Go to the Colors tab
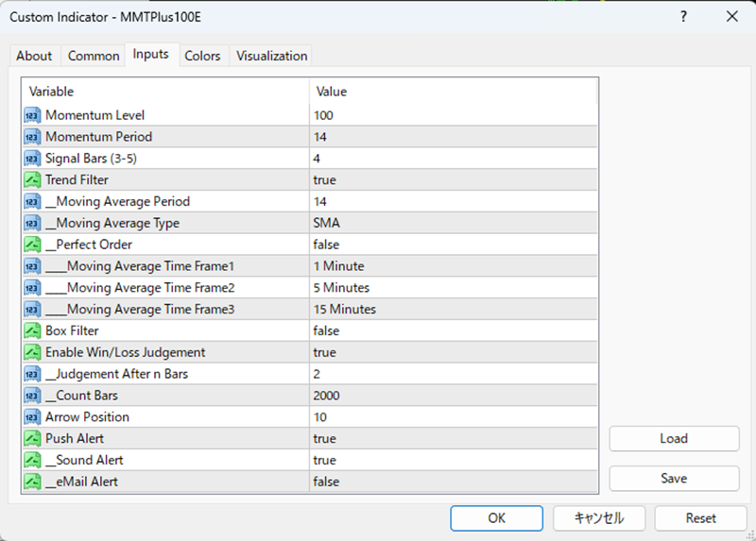 coord(202,56)
